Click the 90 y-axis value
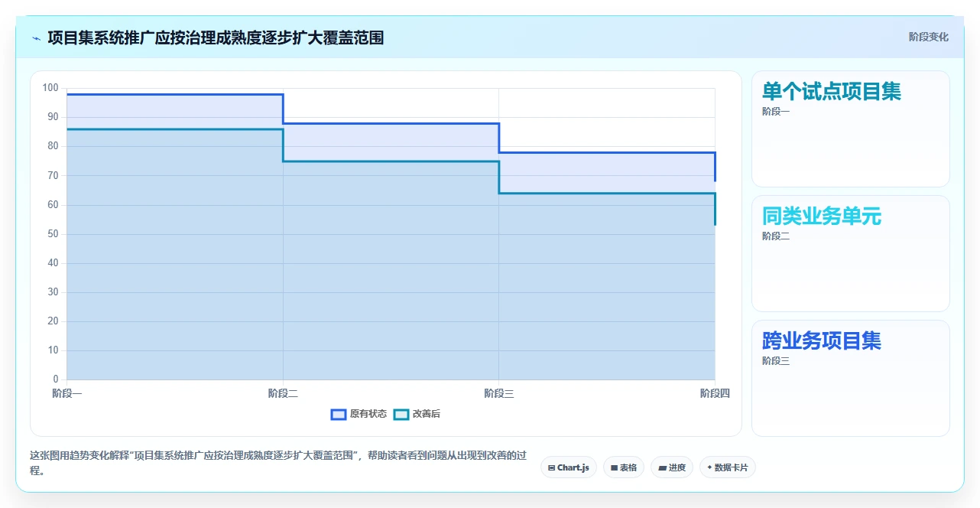The image size is (980, 508). (x=53, y=117)
